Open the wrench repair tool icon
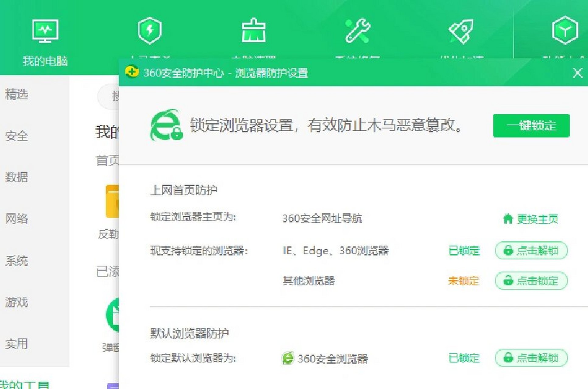This screenshot has width=588, height=389. (x=357, y=30)
